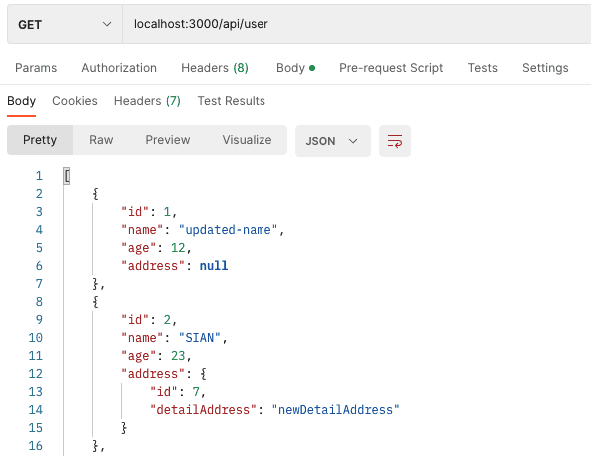Open the response Cookies tab
The height and width of the screenshot is (456, 591).
click(x=75, y=101)
